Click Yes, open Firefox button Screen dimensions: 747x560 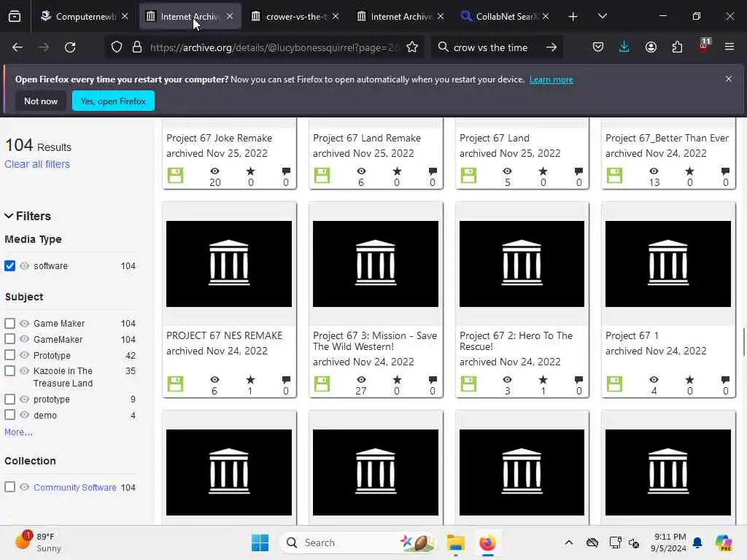(x=113, y=101)
